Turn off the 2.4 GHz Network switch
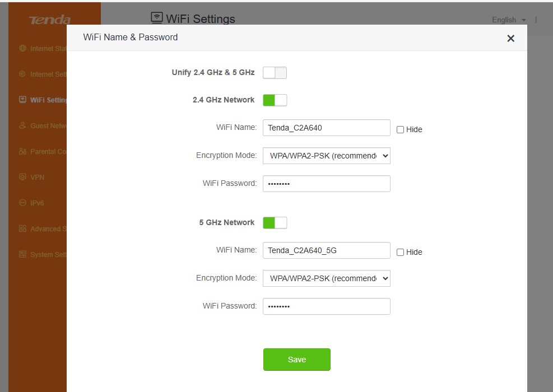The height and width of the screenshot is (392, 553). (275, 100)
